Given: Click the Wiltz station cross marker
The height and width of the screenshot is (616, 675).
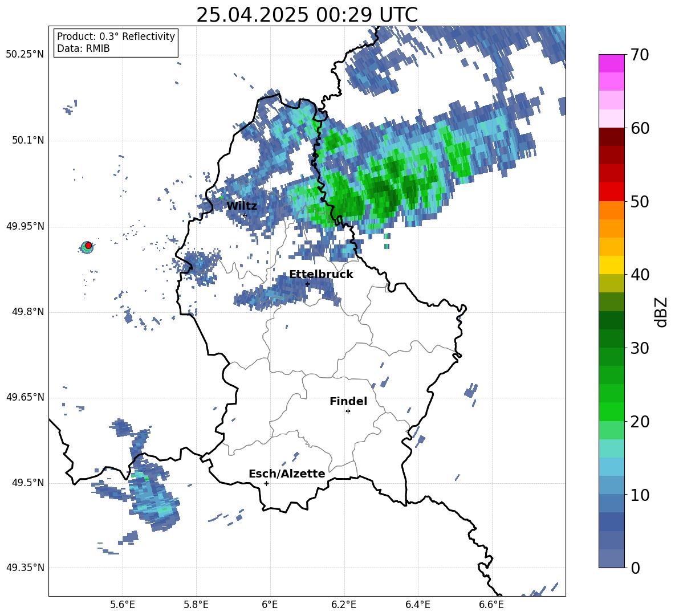Looking at the screenshot, I should [245, 215].
